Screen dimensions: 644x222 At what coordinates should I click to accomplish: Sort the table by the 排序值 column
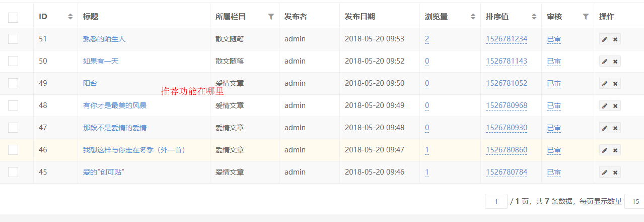pos(534,17)
